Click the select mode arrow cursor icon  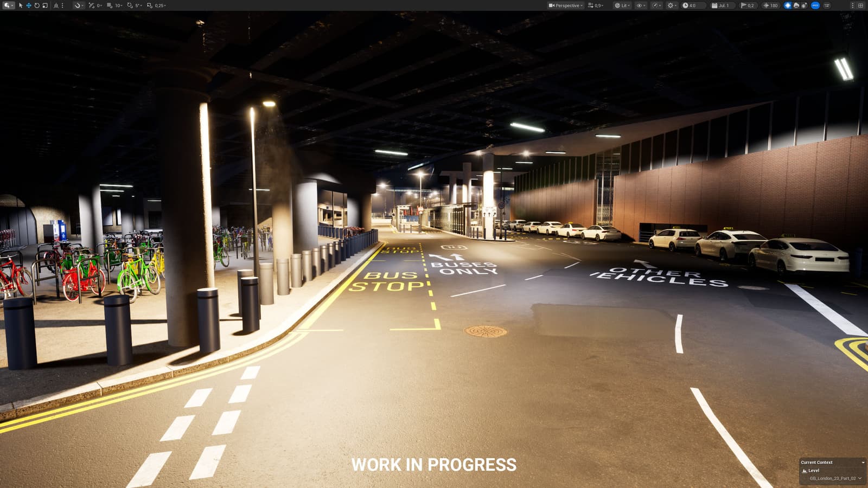point(21,5)
